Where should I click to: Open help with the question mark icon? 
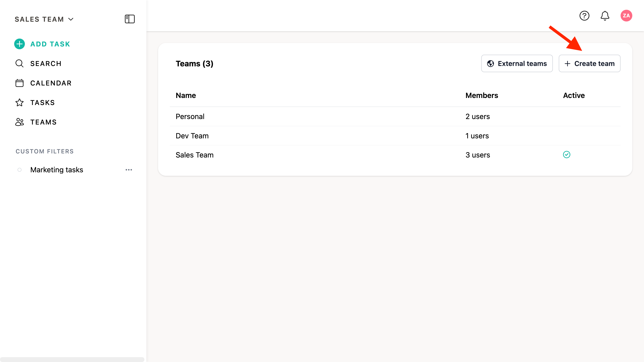584,16
